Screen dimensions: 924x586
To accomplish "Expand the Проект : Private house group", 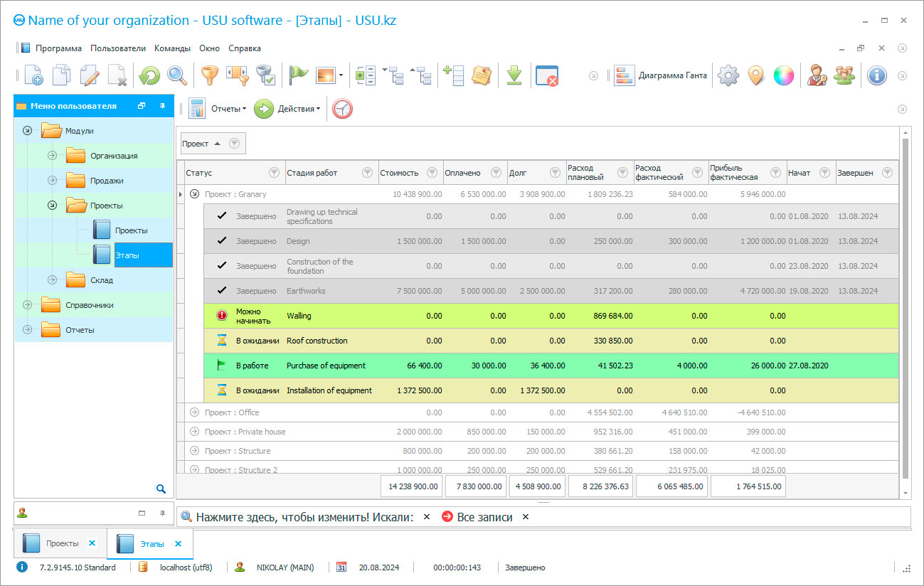I will tap(195, 432).
